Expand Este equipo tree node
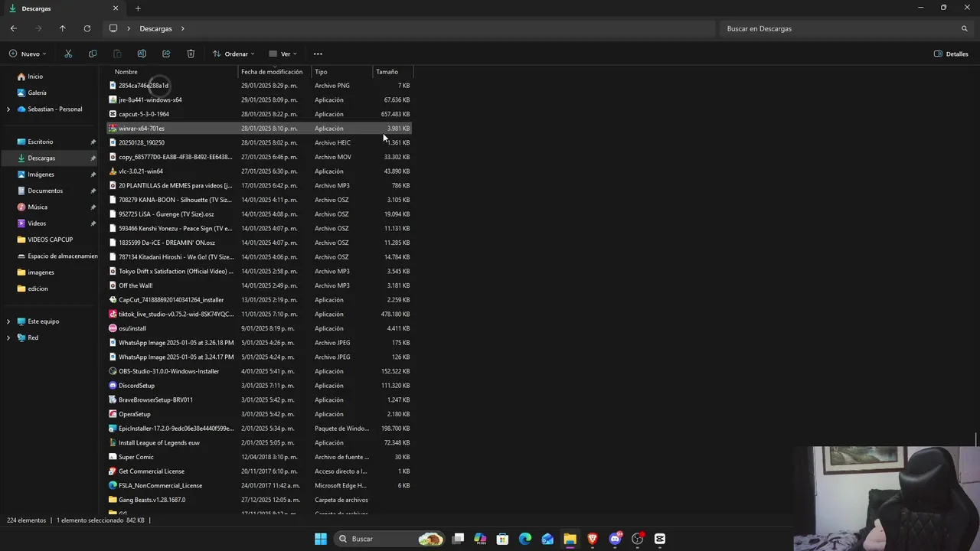The height and width of the screenshot is (551, 980). pyautogui.click(x=8, y=321)
